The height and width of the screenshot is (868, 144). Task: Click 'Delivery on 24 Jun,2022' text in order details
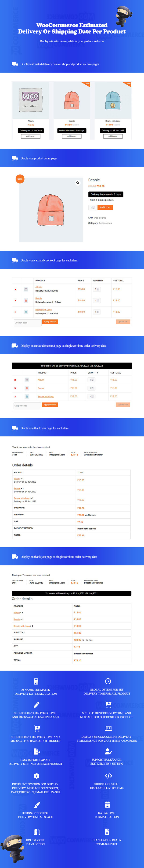click(25, 492)
